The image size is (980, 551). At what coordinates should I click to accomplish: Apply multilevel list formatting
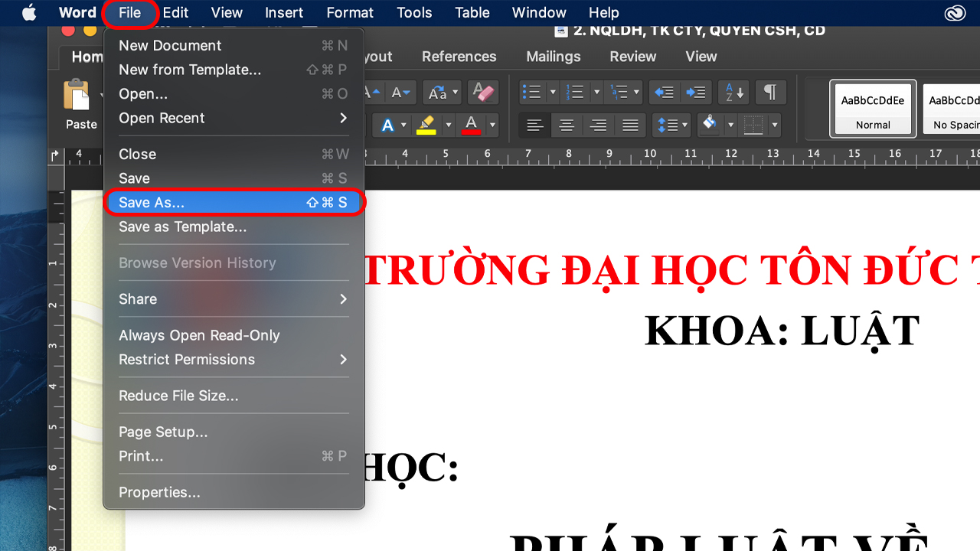click(x=619, y=93)
